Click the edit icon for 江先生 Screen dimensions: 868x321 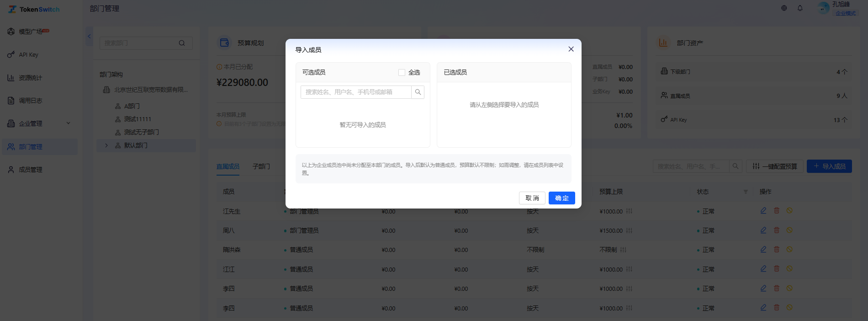coord(763,211)
